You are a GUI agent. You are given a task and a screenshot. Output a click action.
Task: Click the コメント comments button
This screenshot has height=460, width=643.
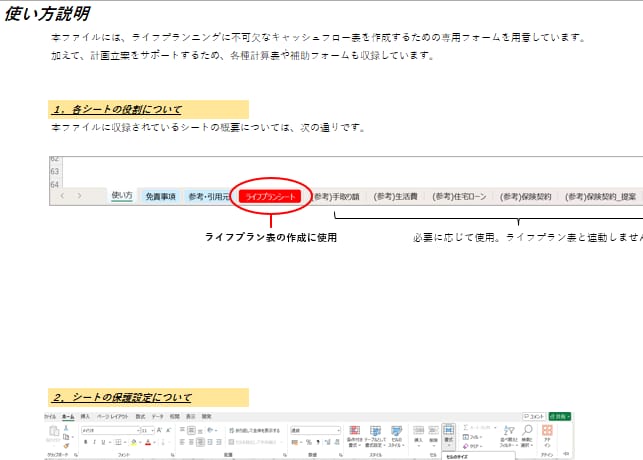[x=534, y=417]
